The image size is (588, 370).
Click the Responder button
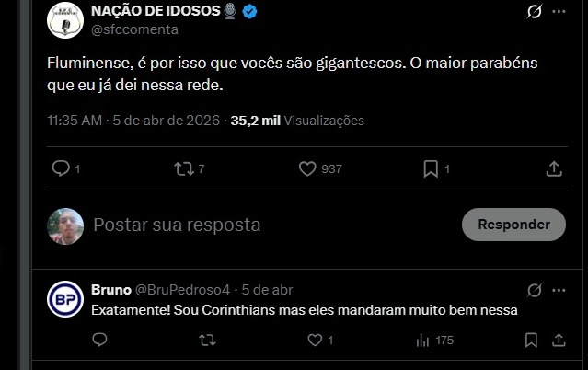[x=513, y=224]
